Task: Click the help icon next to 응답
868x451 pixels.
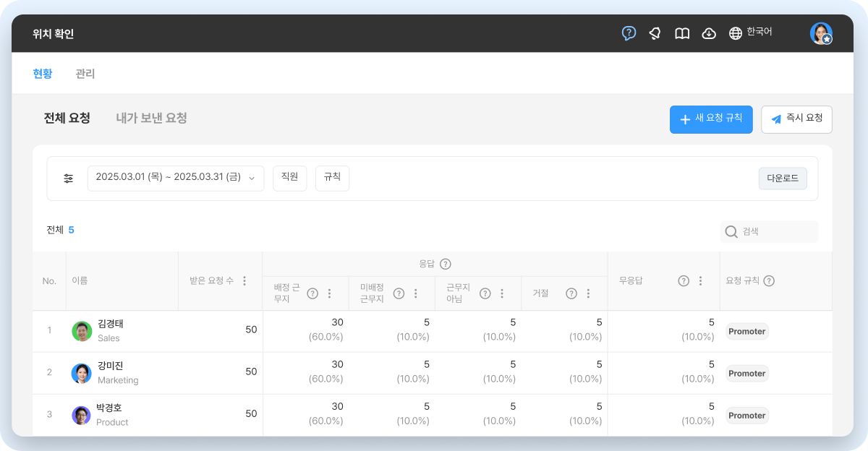Action: 446,264
